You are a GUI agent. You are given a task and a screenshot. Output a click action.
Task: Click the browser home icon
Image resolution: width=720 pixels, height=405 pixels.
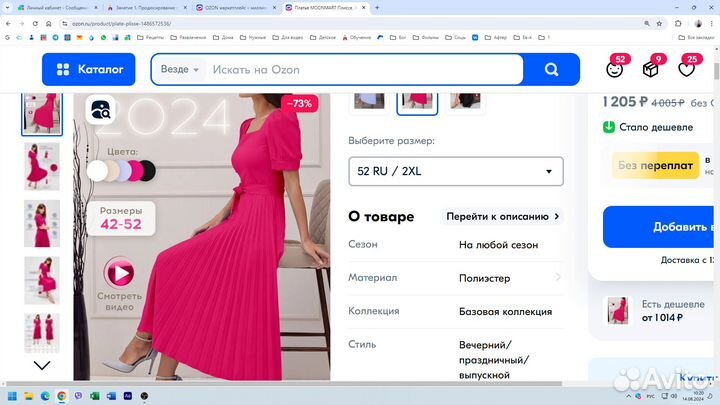point(49,23)
